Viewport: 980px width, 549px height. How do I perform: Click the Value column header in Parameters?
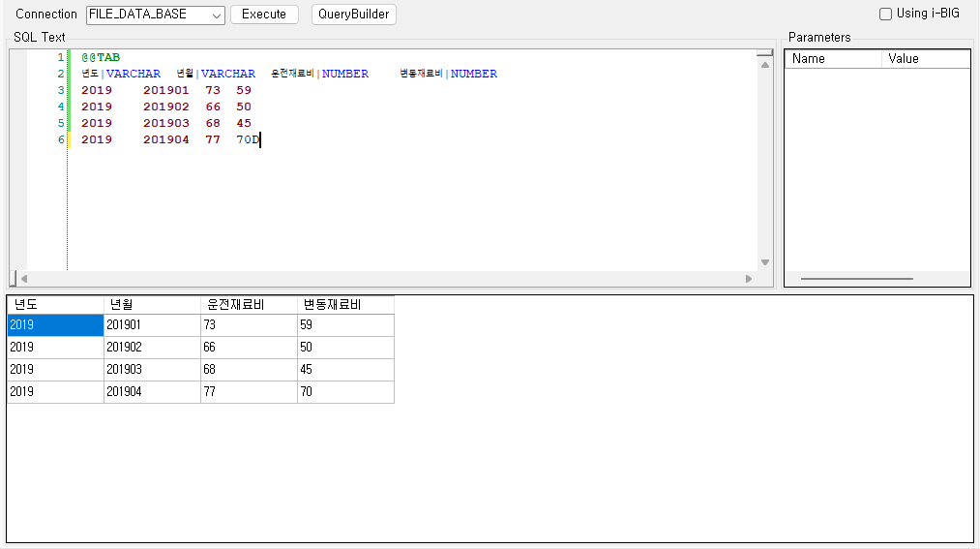click(x=925, y=59)
